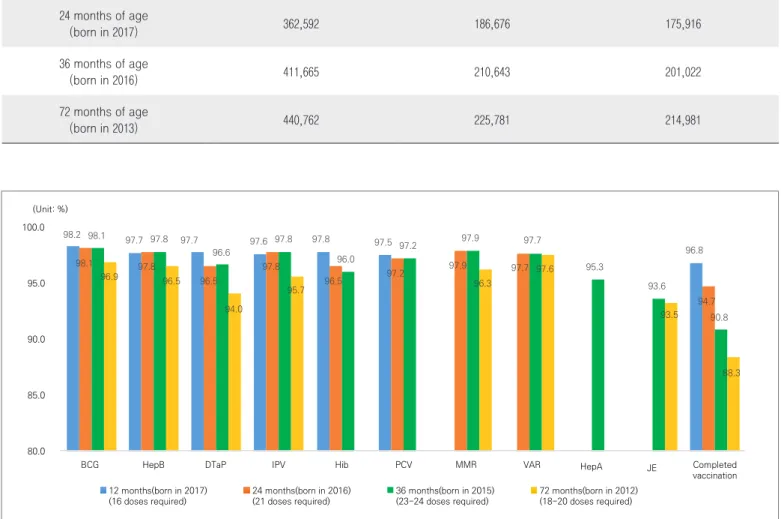
Task: Click the yellow 72 months legend swatch
Action: [x=533, y=490]
